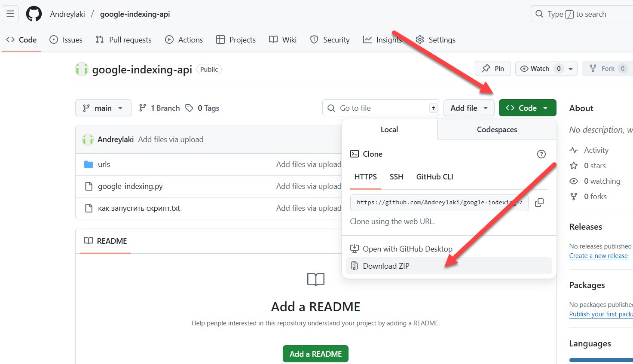Open the google_indexing.py file
Screen dimensions: 633x364
pos(130,186)
